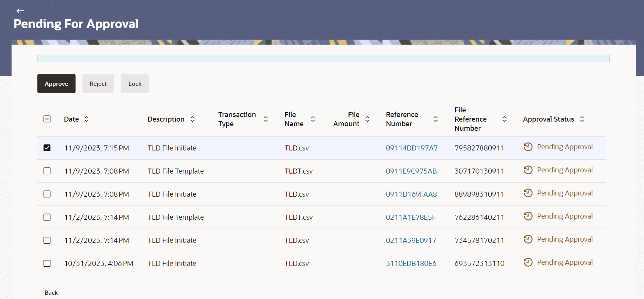Viewport: 644px width, 299px height.
Task: Click pending status icon for reference 0911D169FAA8
Action: coord(528,193)
